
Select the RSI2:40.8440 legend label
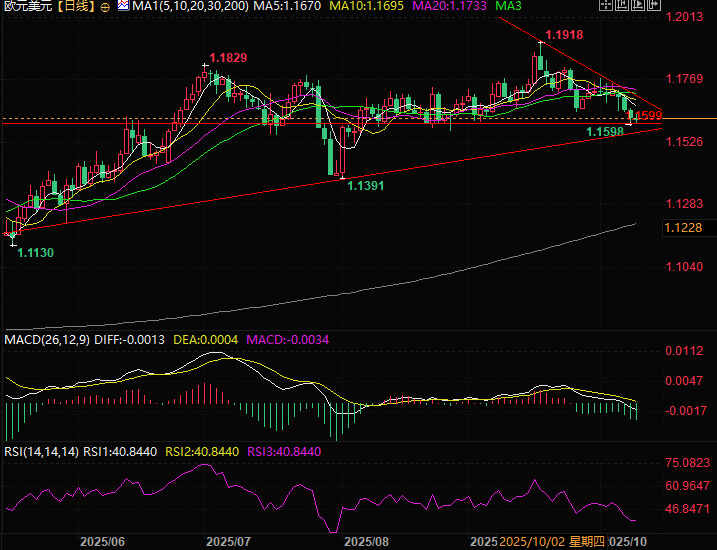(x=202, y=452)
